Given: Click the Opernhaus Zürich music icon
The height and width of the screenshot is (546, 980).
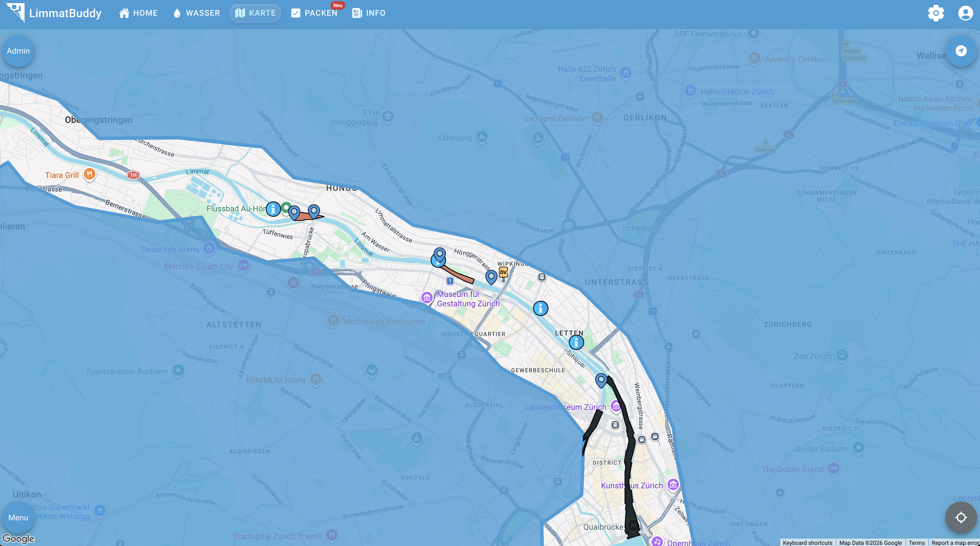Looking at the screenshot, I should tap(657, 541).
